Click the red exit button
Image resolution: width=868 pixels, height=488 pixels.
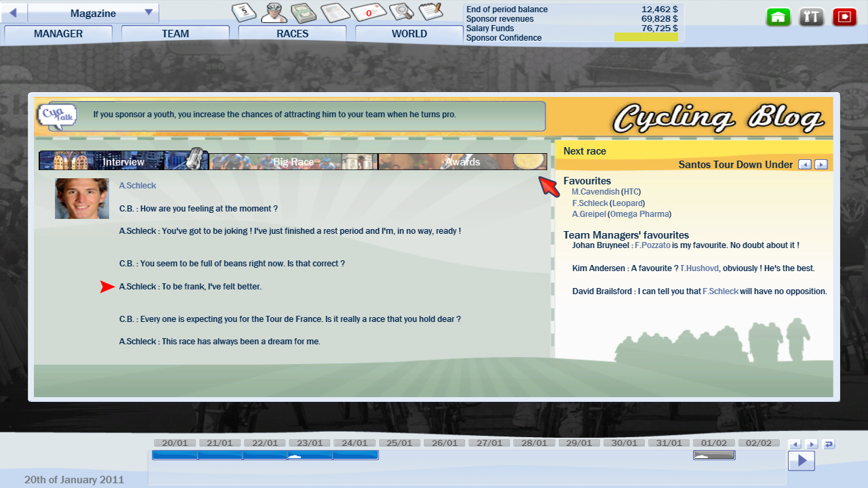[845, 17]
